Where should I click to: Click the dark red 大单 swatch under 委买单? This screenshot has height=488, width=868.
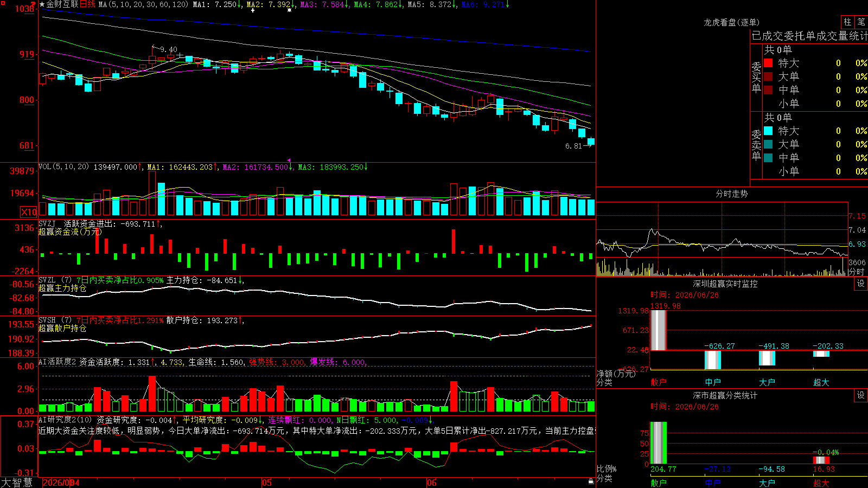[768, 76]
